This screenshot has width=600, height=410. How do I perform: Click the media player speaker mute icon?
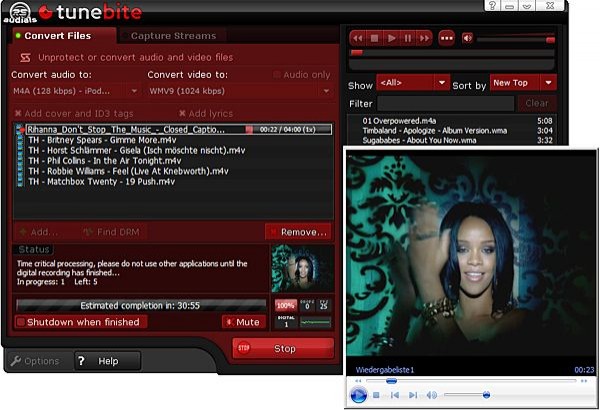pos(431,395)
